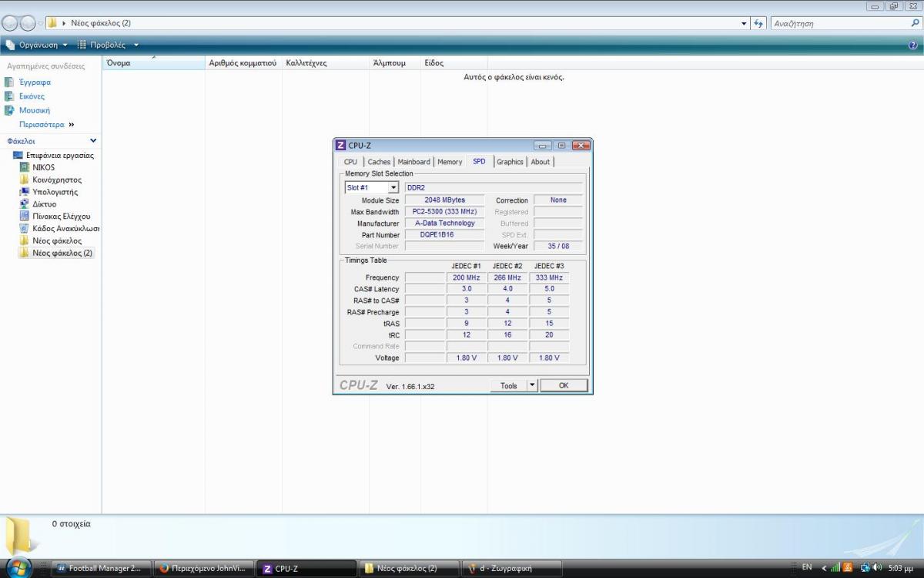Click the JEDEC #1 frequency 200 MHz
This screenshot has height=578, width=924.
click(x=467, y=277)
